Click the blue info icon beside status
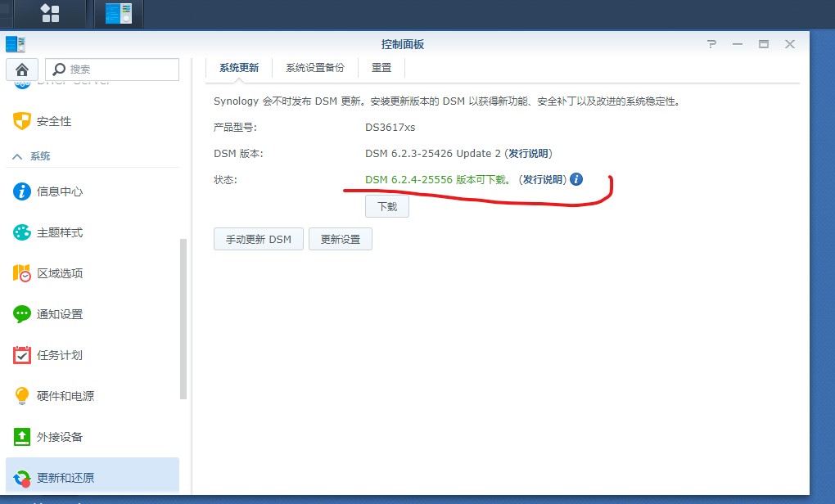The image size is (835, 504). [576, 179]
